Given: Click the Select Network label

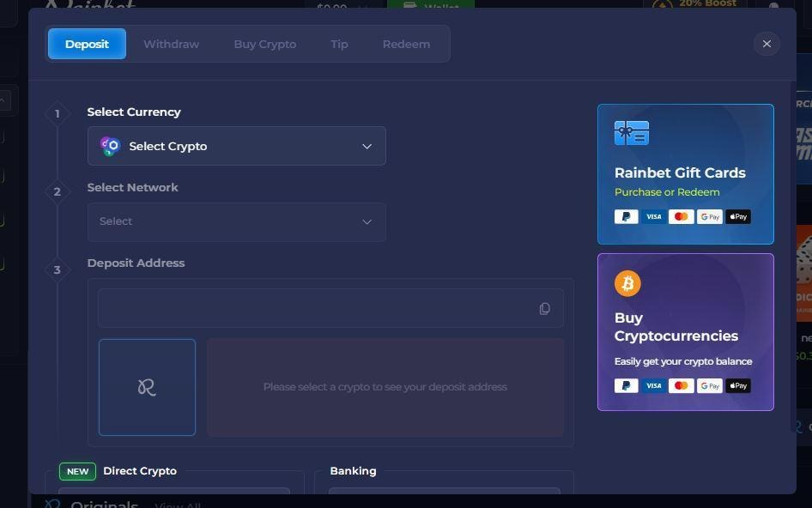Looking at the screenshot, I should point(132,187).
